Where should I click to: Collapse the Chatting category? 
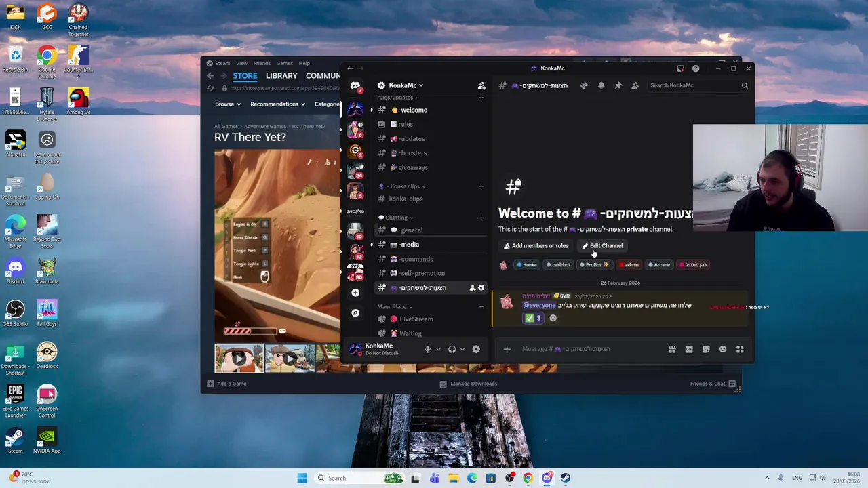click(x=396, y=218)
